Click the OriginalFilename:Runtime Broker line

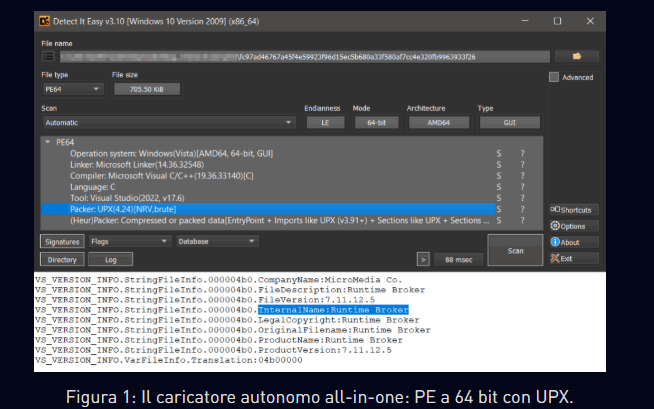tap(233, 330)
